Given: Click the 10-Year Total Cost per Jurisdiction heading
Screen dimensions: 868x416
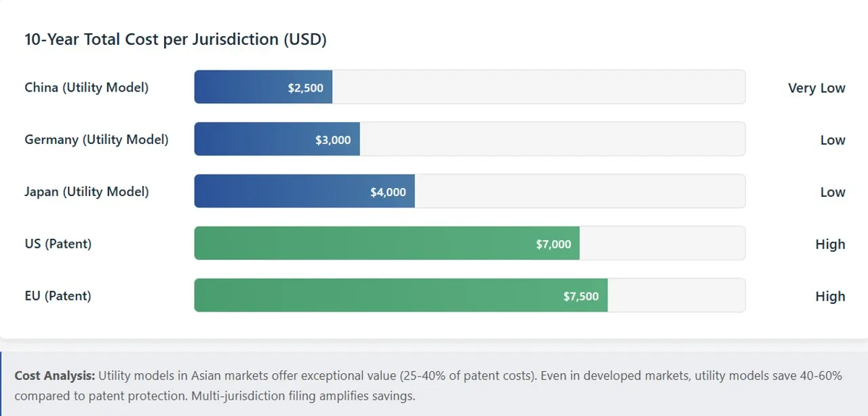Looking at the screenshot, I should click(176, 39).
